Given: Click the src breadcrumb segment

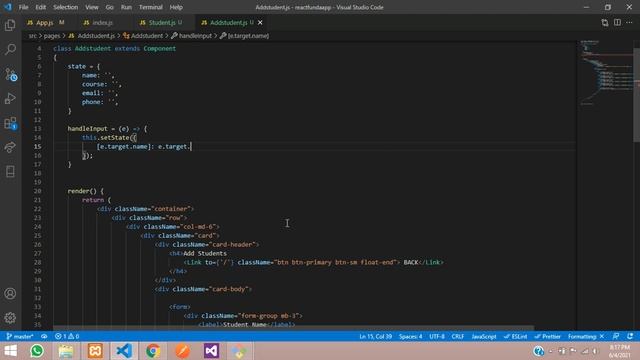Looking at the screenshot, I should click(x=33, y=36).
